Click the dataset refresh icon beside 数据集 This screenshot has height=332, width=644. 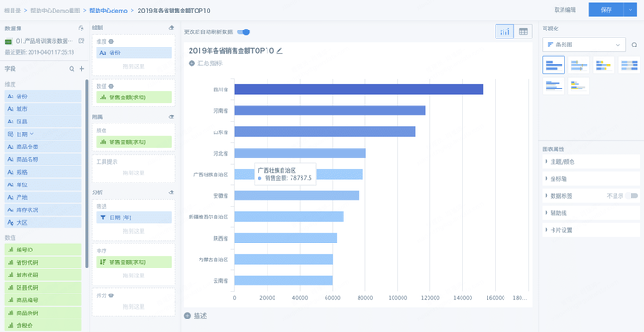[x=80, y=29]
